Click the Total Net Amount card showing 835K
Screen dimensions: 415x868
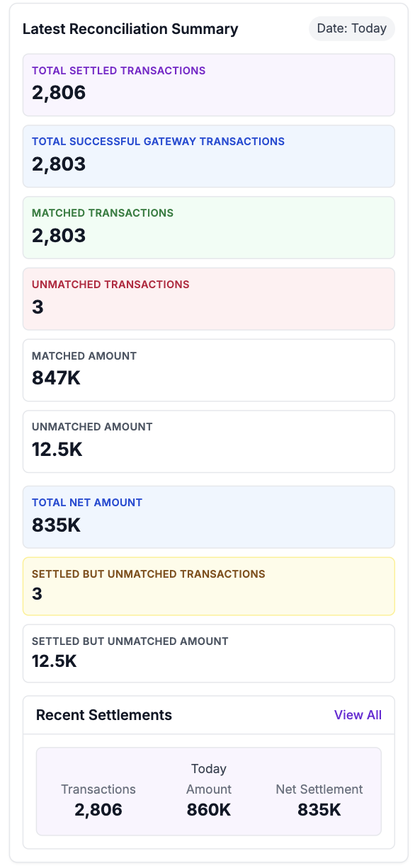(x=209, y=515)
